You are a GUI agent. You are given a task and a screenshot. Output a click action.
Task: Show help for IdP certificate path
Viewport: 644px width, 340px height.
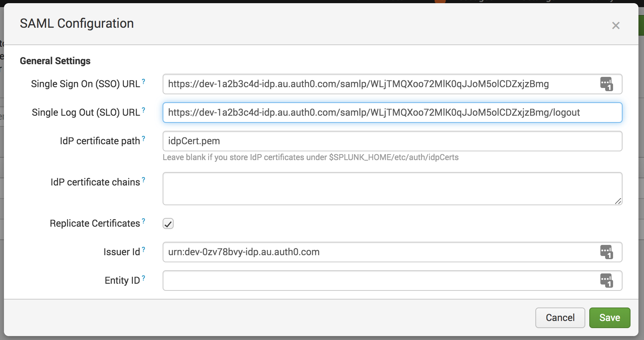tap(144, 139)
